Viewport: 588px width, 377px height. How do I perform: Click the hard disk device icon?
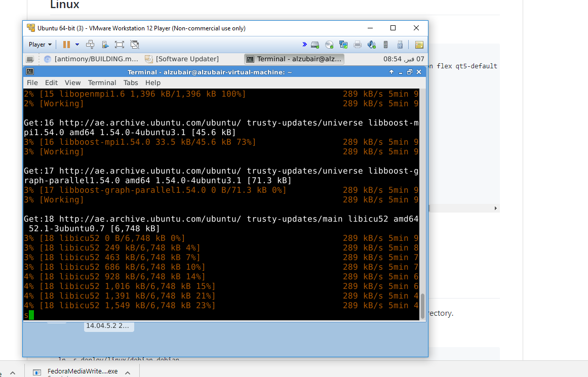[315, 45]
